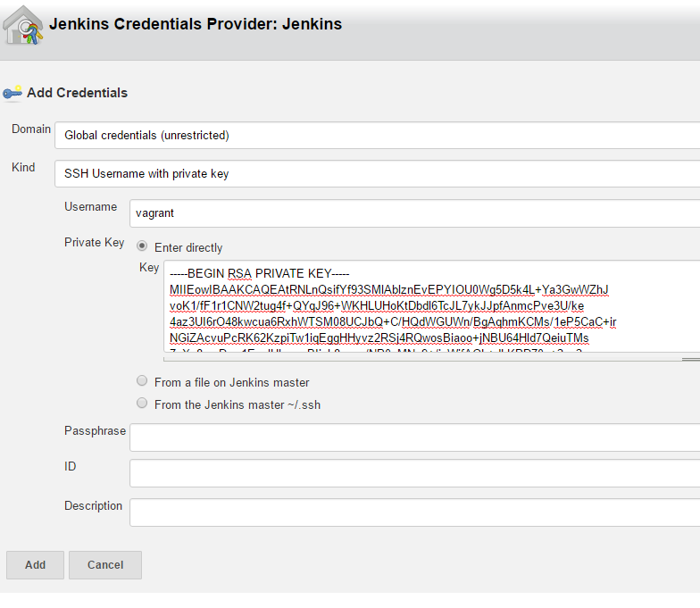Click the Passphrase input field
This screenshot has height=608, width=700.
pyautogui.click(x=414, y=437)
